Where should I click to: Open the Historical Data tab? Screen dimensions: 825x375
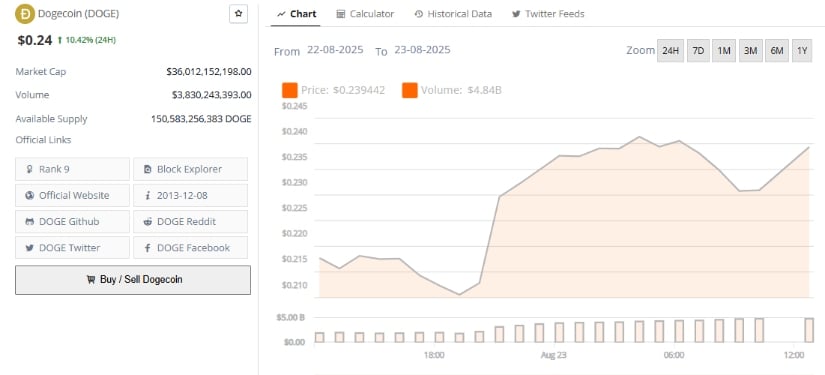[x=453, y=14]
